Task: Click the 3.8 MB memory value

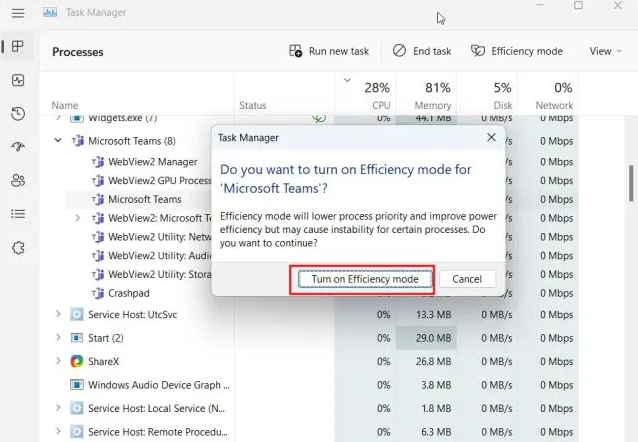Action: (x=436, y=385)
